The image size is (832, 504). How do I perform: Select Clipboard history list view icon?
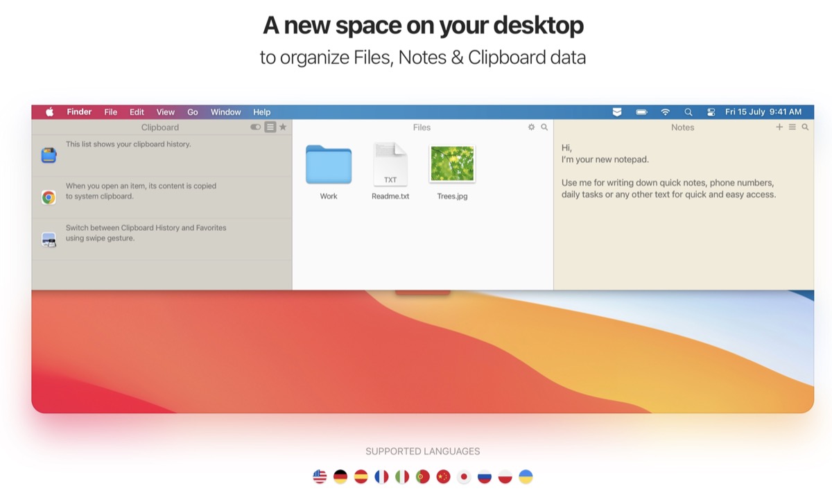pos(270,128)
